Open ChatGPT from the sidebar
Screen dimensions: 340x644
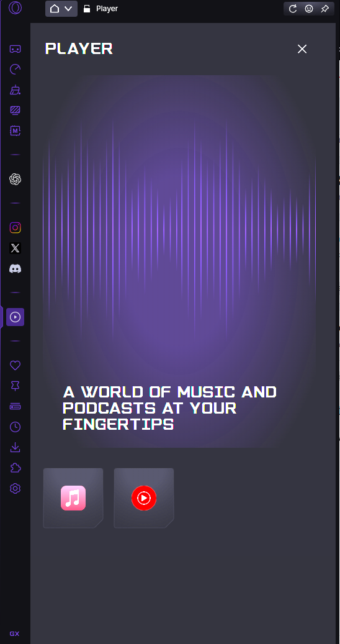(15, 179)
